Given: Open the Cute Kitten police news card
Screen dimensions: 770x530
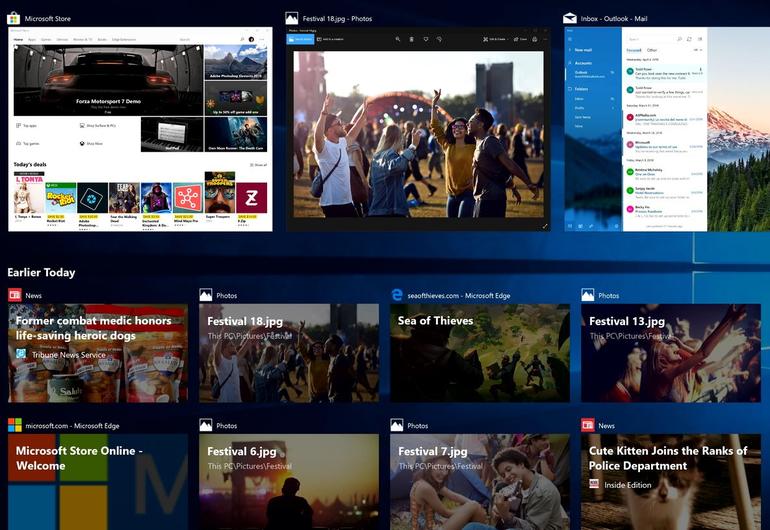Looking at the screenshot, I should point(671,482).
